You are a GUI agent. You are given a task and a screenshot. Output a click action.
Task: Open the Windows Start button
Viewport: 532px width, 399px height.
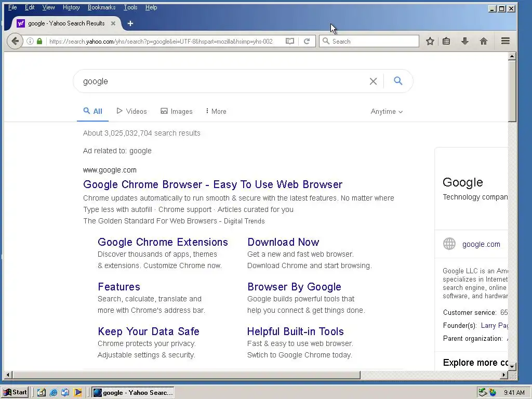pyautogui.click(x=15, y=392)
